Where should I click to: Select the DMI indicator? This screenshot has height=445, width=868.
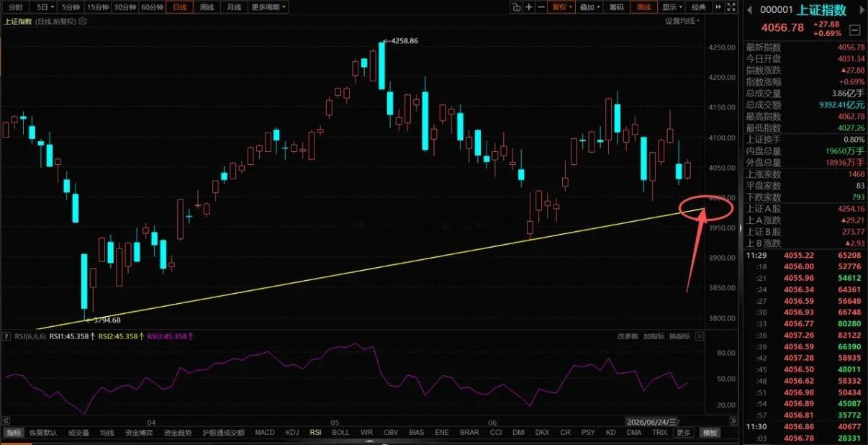pos(518,433)
